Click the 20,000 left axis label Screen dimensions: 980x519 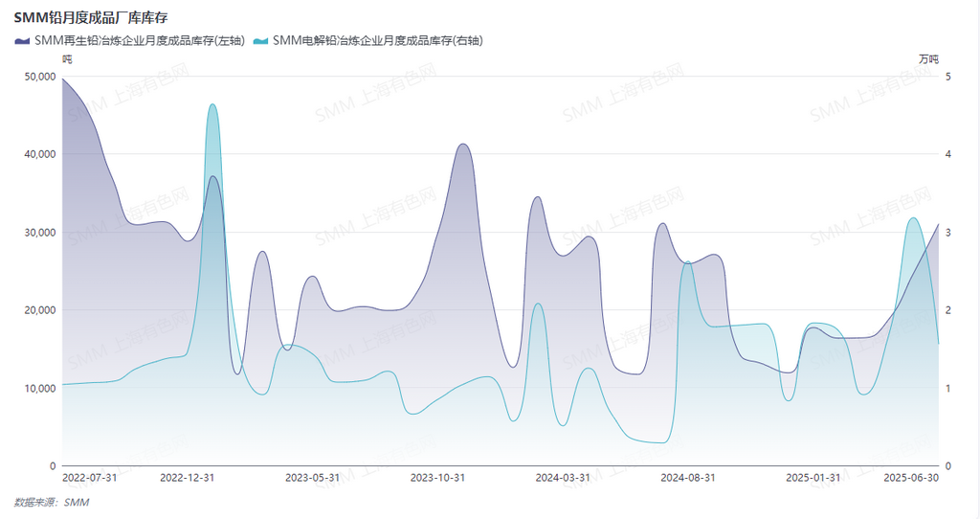pos(40,310)
